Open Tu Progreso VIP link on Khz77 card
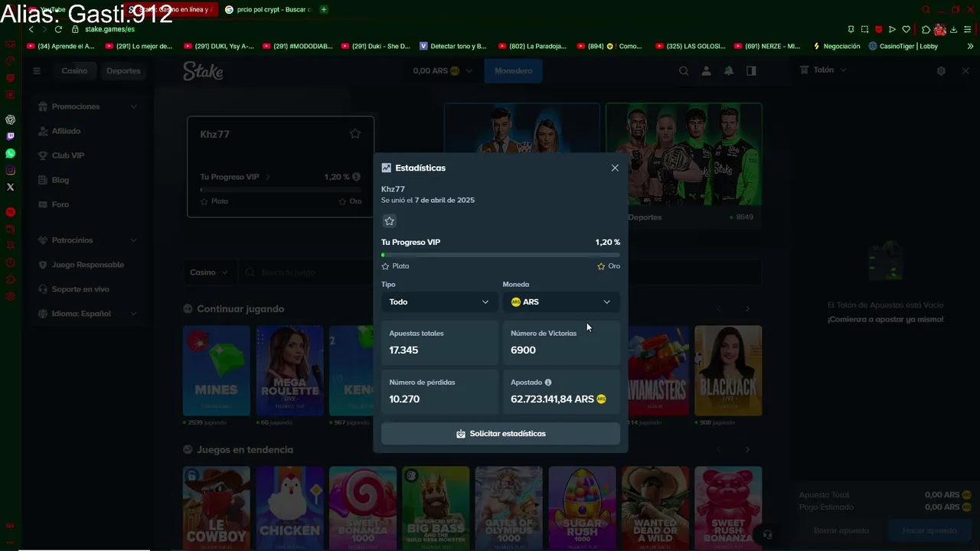980x551 pixels. 235,177
